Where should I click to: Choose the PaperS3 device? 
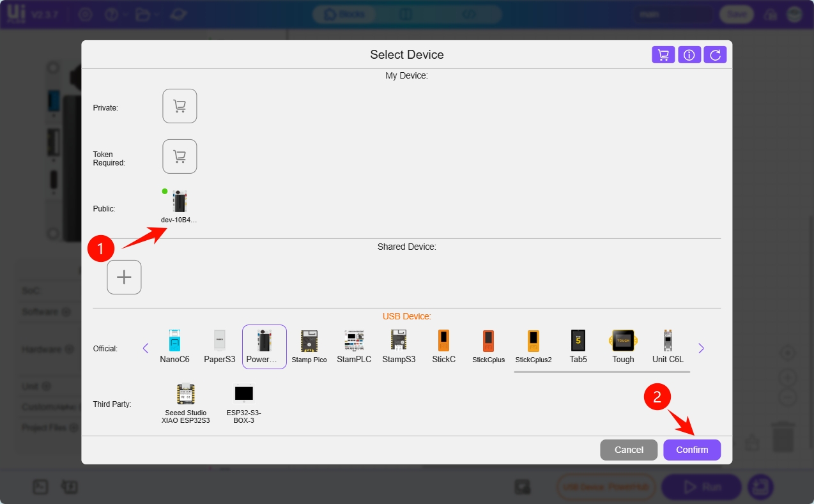[x=219, y=347]
